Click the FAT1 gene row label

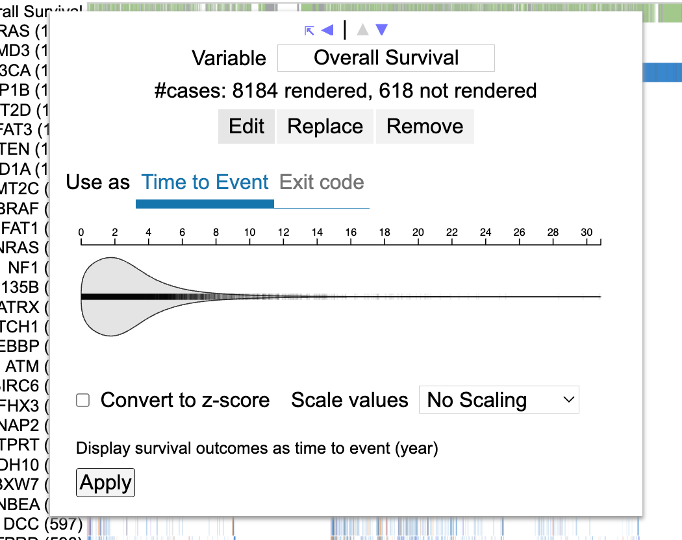(22, 227)
